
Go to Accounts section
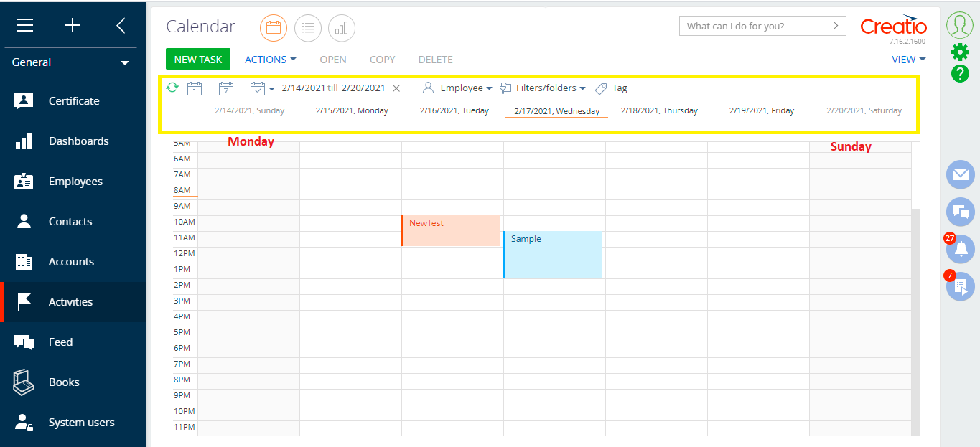[x=71, y=262]
